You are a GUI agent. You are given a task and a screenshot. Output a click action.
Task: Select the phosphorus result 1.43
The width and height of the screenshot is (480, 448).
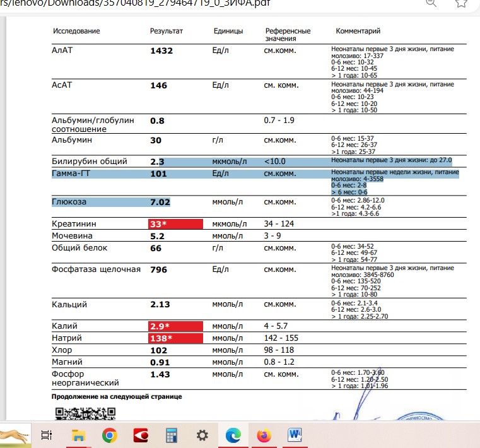(x=160, y=375)
